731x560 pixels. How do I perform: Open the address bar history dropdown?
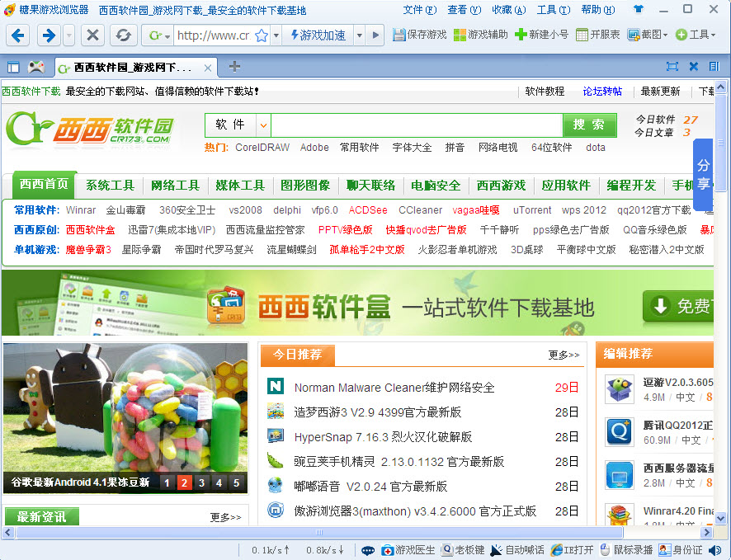click(x=276, y=35)
